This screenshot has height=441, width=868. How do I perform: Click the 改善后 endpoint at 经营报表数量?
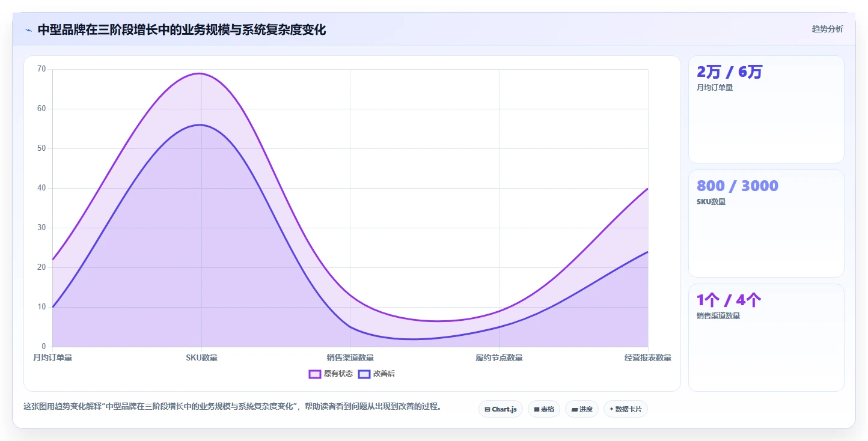click(x=647, y=252)
